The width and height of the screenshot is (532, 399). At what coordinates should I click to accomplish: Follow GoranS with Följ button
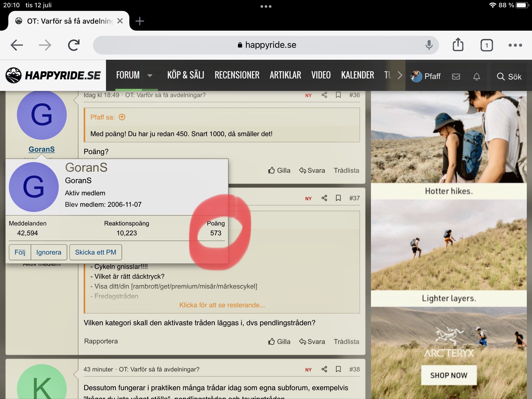pos(20,252)
